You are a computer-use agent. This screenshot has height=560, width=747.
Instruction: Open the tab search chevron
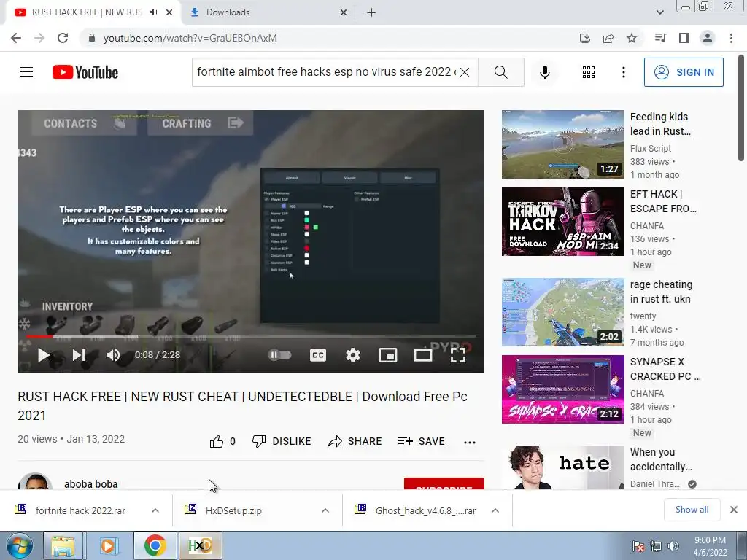pos(659,12)
